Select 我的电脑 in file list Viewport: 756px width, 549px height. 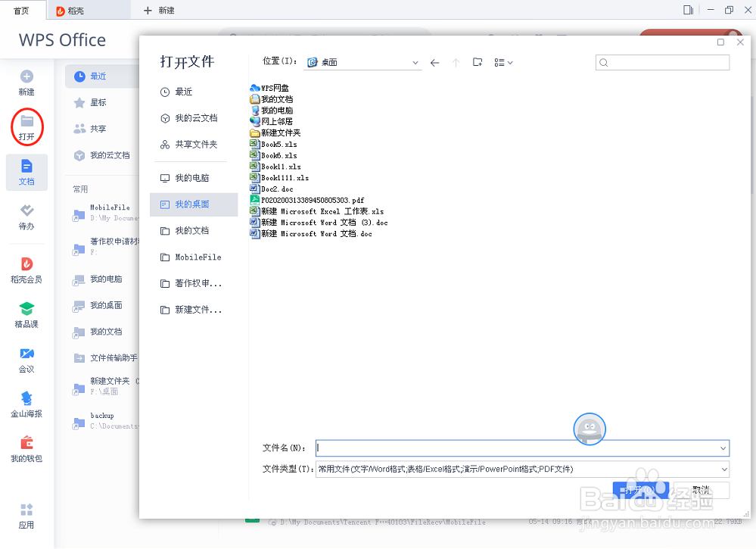coord(272,110)
